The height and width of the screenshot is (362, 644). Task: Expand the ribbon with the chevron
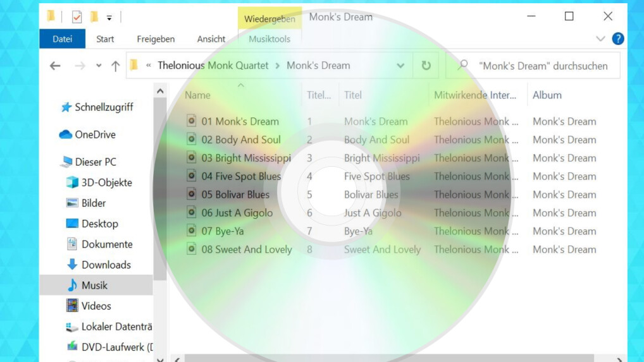[x=600, y=39]
